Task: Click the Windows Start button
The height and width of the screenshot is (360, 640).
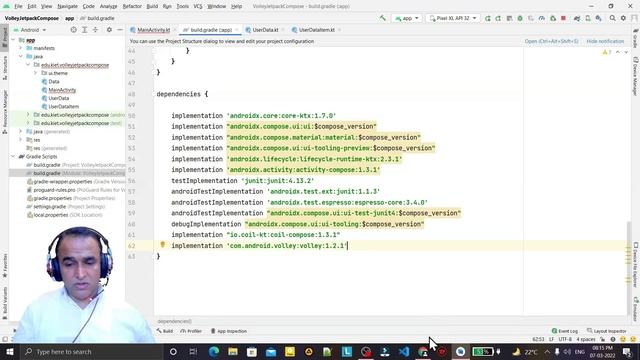Action: coord(9,351)
